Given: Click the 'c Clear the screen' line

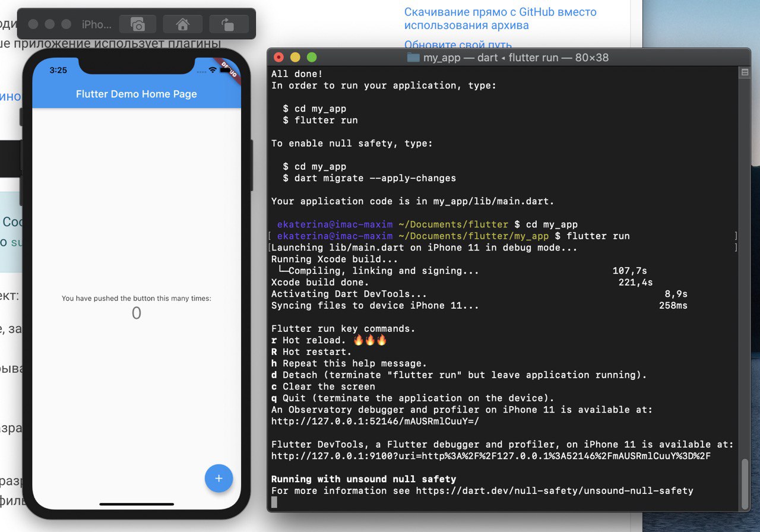Looking at the screenshot, I should coord(323,387).
